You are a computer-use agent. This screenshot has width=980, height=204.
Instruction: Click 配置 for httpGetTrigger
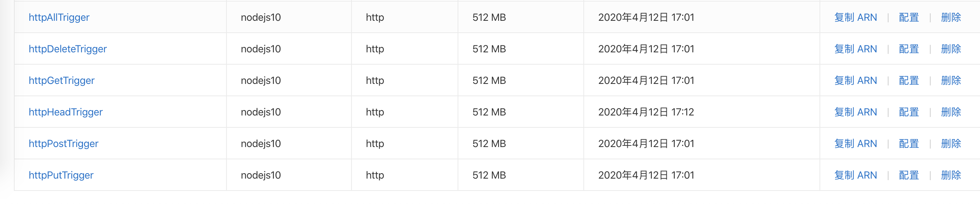[x=909, y=80]
